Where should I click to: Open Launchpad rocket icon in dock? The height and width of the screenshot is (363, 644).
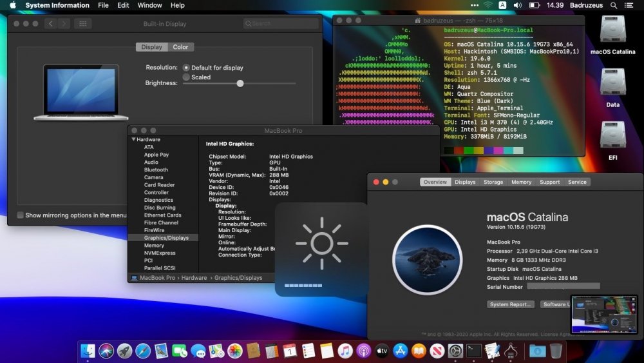(x=124, y=351)
